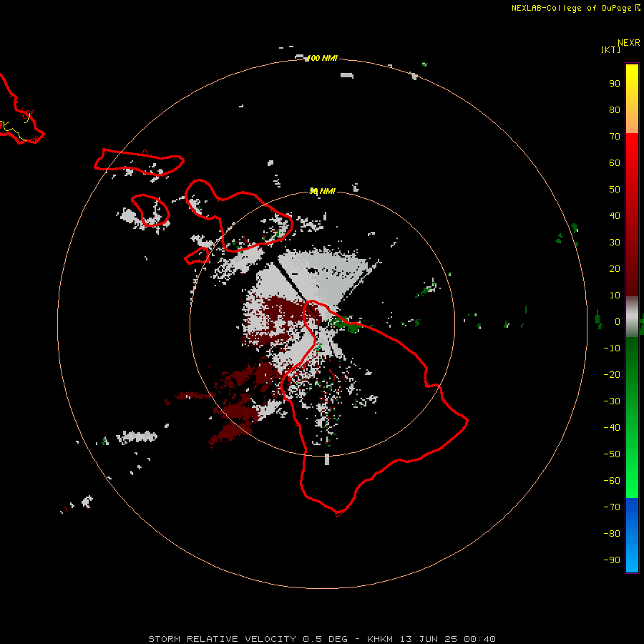The height and width of the screenshot is (644, 644).
Task: Click the -20 value on the velocity scale
Action: 612,374
